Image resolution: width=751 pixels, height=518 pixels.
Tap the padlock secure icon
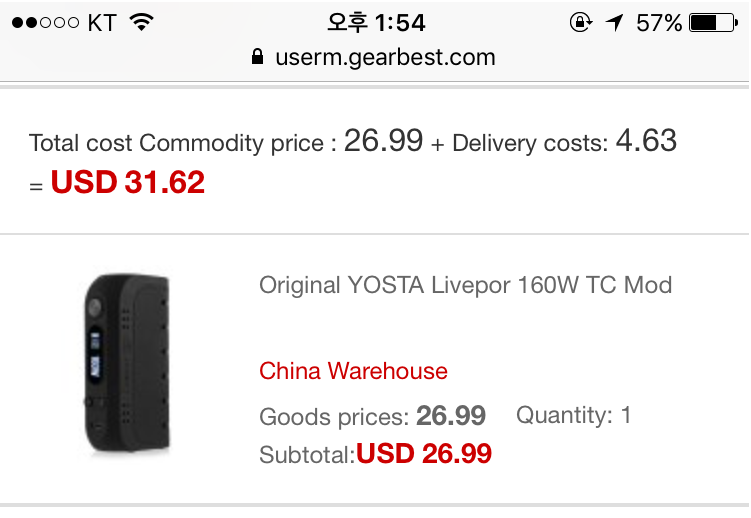click(x=259, y=57)
